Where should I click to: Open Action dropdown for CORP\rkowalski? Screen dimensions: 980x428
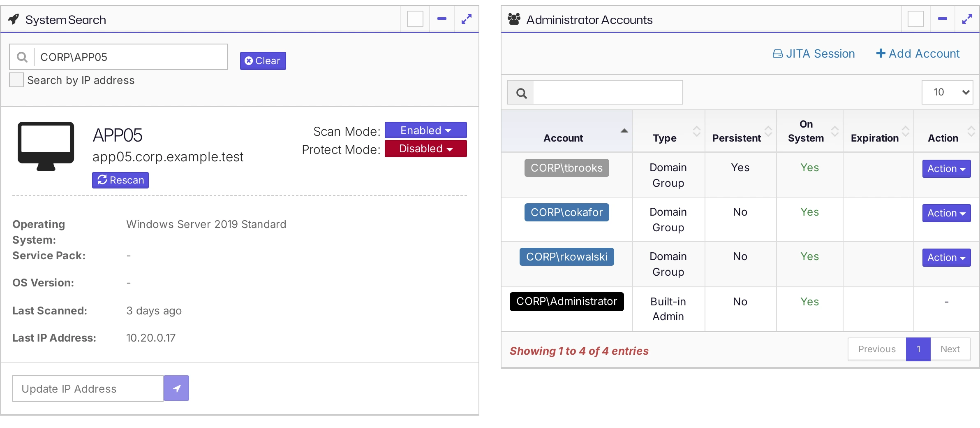[x=946, y=258]
